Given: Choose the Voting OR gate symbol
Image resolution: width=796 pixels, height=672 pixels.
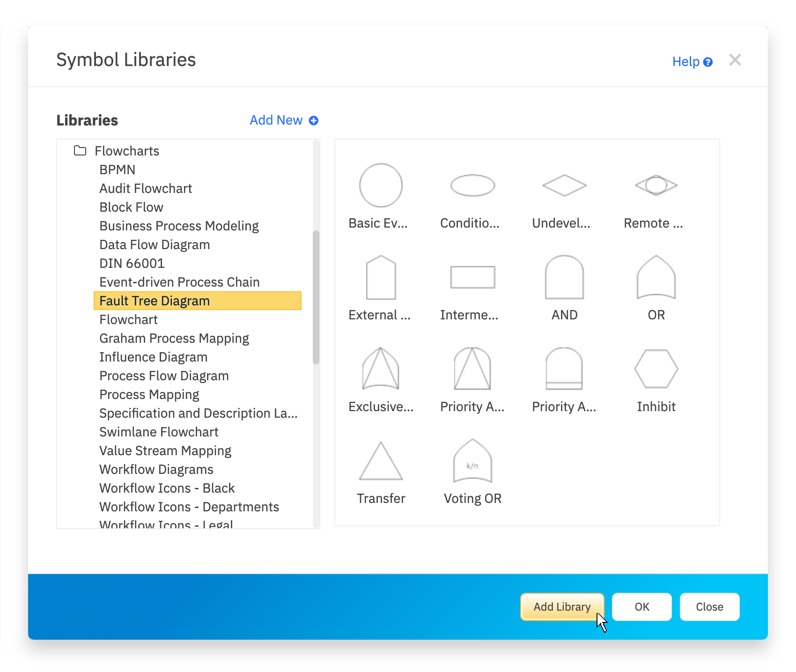Looking at the screenshot, I should [472, 461].
